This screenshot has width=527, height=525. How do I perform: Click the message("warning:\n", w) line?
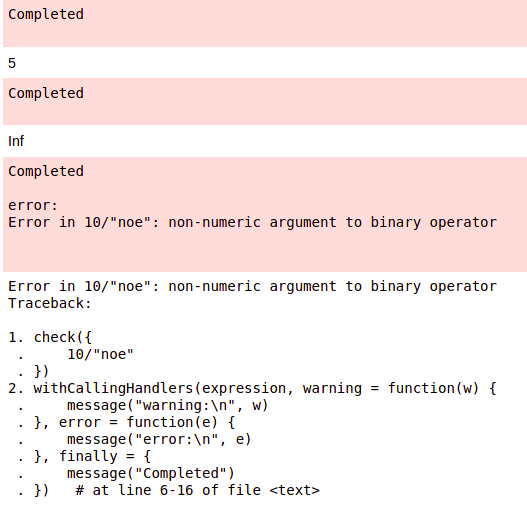(x=167, y=405)
